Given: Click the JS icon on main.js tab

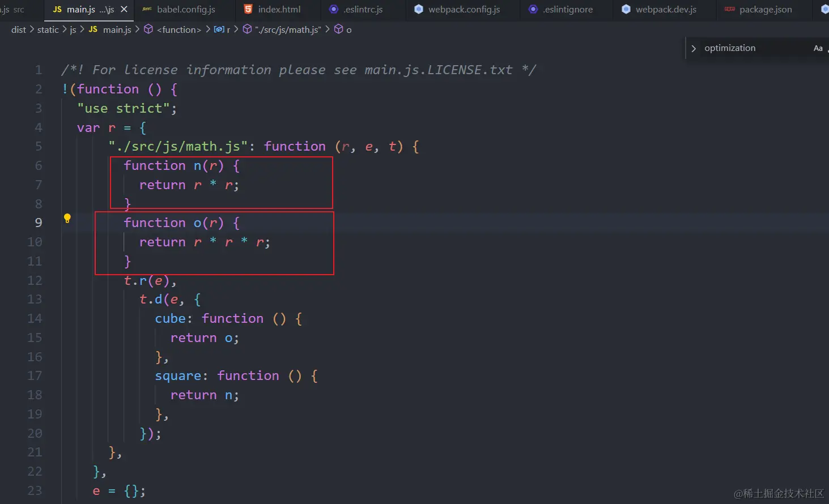Looking at the screenshot, I should click(x=57, y=9).
